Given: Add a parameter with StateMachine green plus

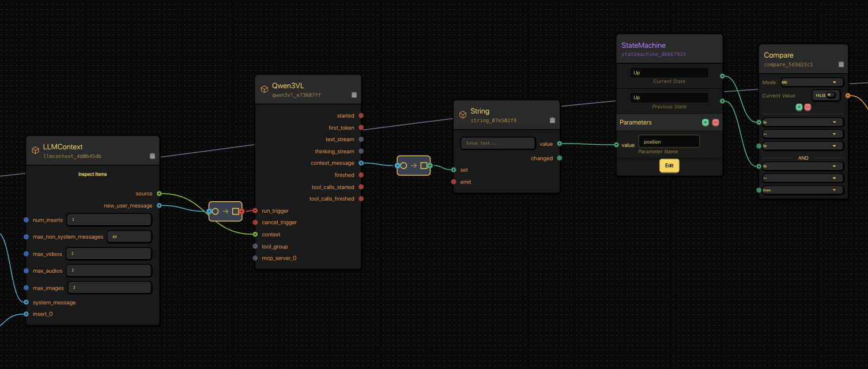Looking at the screenshot, I should [x=705, y=122].
